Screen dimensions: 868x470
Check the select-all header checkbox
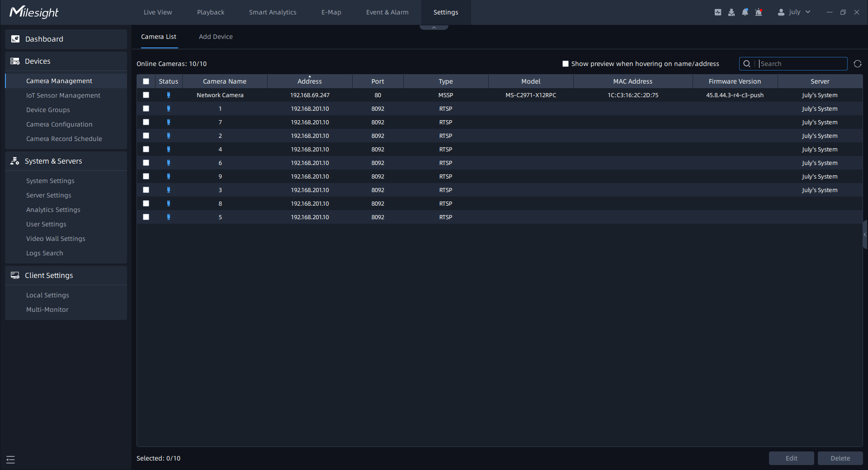tap(146, 81)
